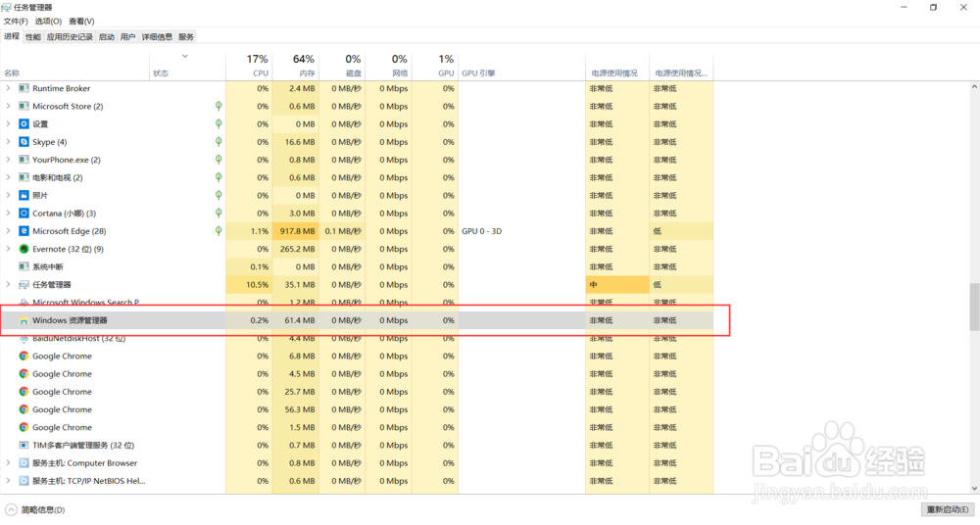Image resolution: width=980 pixels, height=525 pixels.
Task: Click the Runtime Broker process icon
Action: click(x=24, y=88)
